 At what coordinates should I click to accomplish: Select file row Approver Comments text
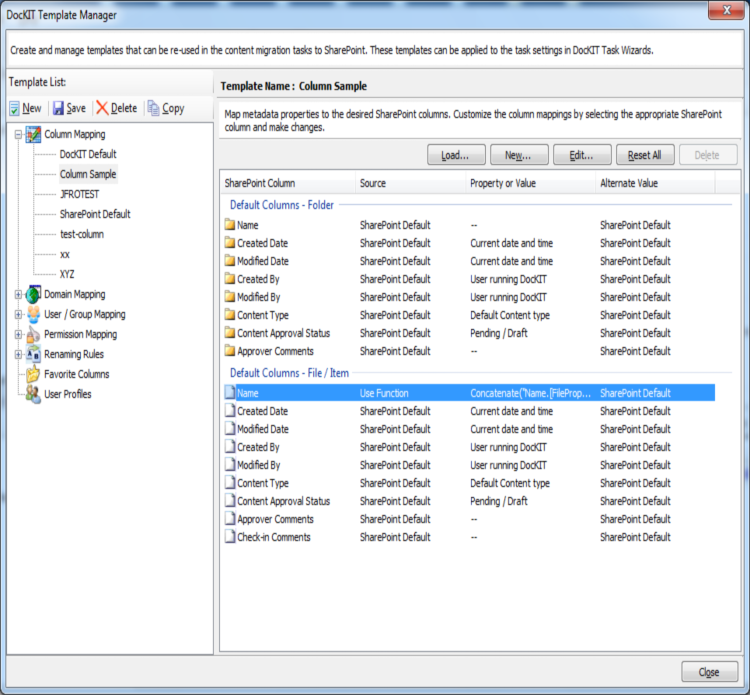[276, 519]
